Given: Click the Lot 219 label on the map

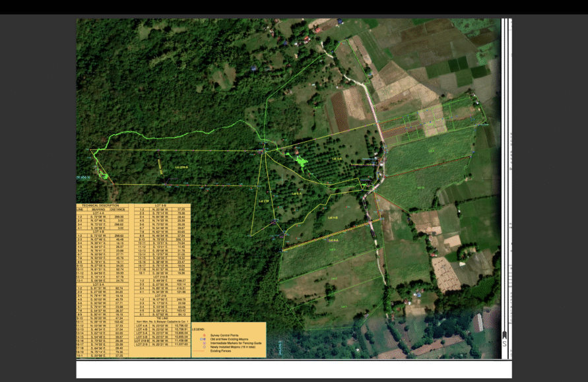Looking at the screenshot, I should point(263,200).
